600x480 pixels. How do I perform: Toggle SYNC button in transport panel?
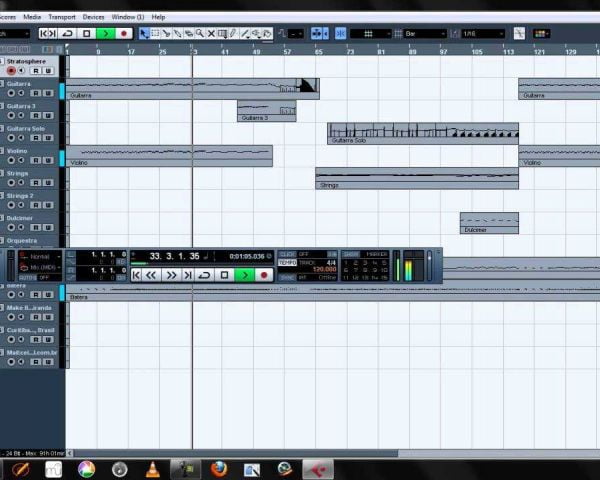click(x=287, y=278)
